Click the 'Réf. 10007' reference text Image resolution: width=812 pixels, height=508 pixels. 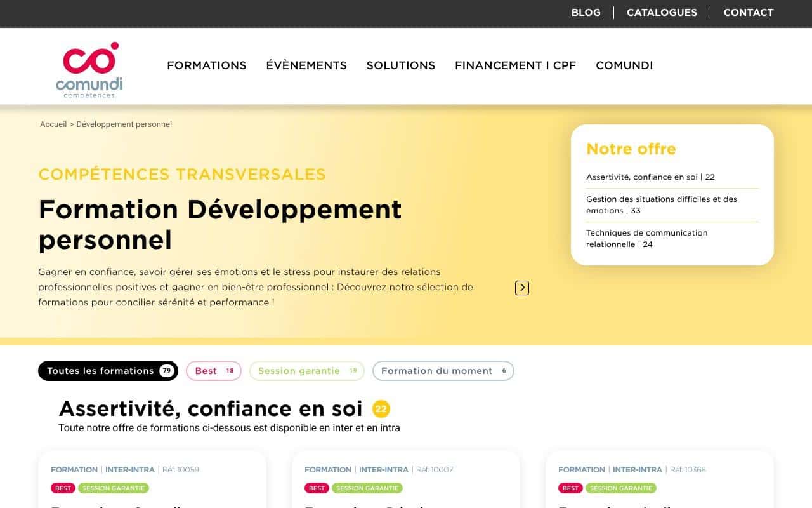point(435,470)
